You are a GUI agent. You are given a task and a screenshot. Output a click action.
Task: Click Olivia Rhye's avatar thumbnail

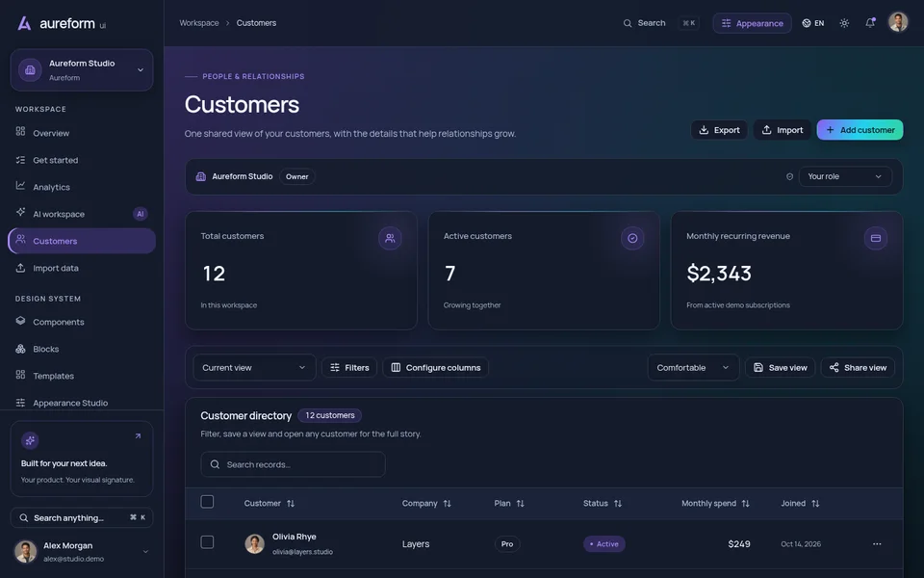click(x=254, y=543)
